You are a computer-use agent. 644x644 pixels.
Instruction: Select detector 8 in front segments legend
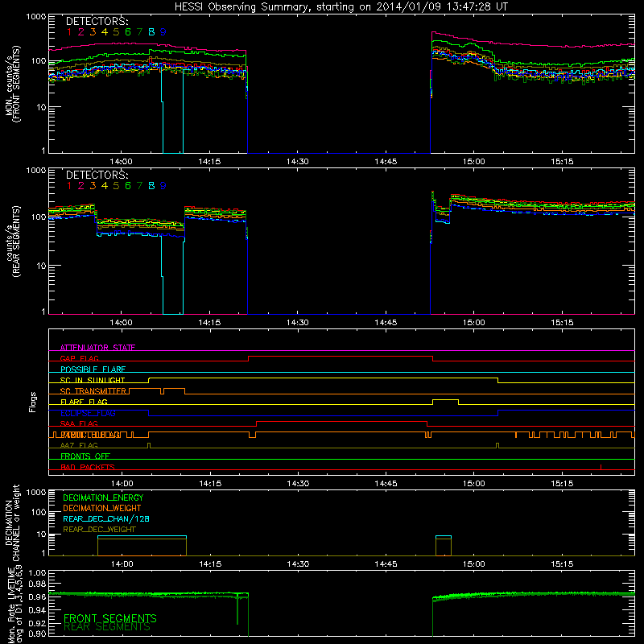[151, 32]
